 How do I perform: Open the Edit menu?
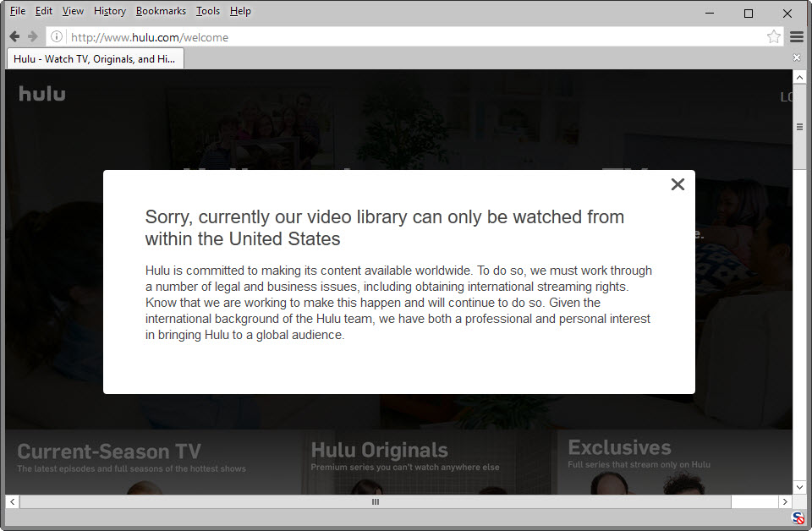pos(43,11)
